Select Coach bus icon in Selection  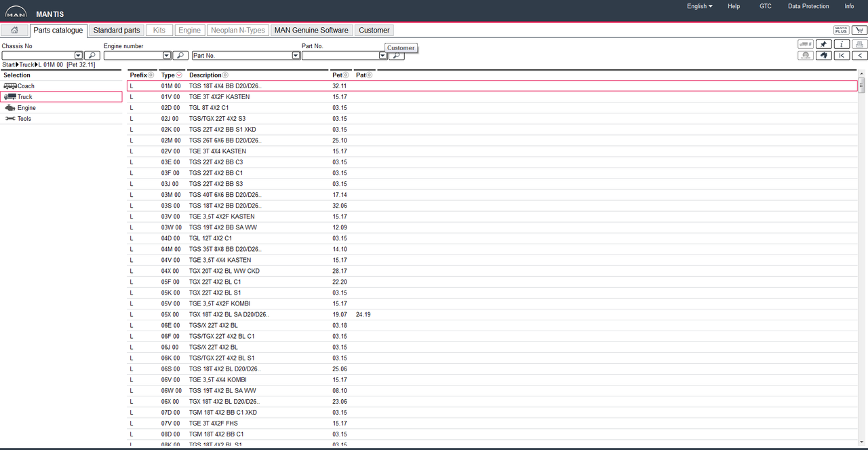(10, 86)
